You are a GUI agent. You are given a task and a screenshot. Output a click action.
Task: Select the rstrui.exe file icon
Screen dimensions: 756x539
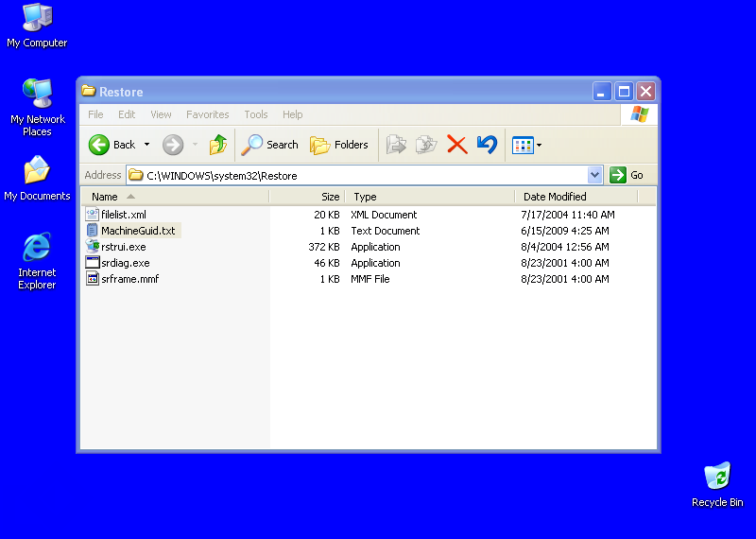[x=92, y=247]
